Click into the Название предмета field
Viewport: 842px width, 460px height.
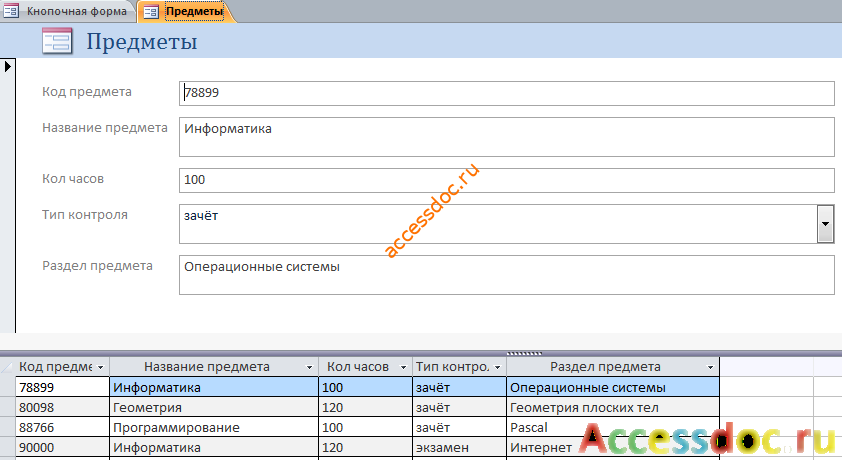coord(506,137)
